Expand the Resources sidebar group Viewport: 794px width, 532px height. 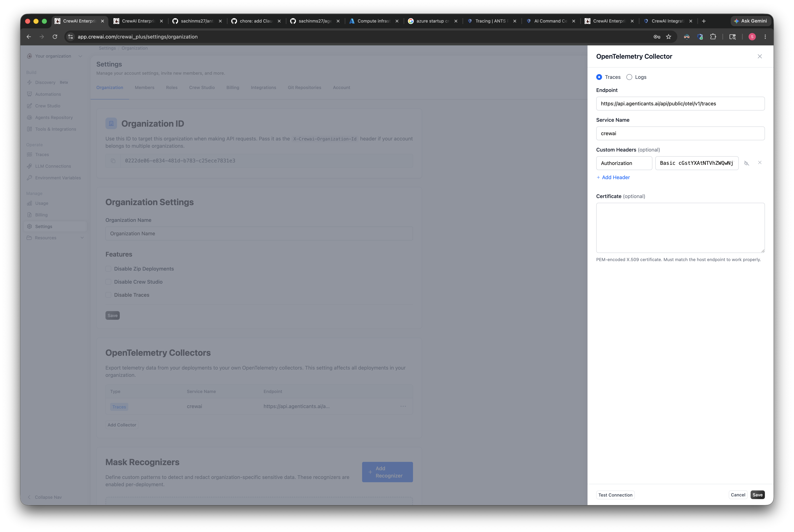[x=55, y=238]
